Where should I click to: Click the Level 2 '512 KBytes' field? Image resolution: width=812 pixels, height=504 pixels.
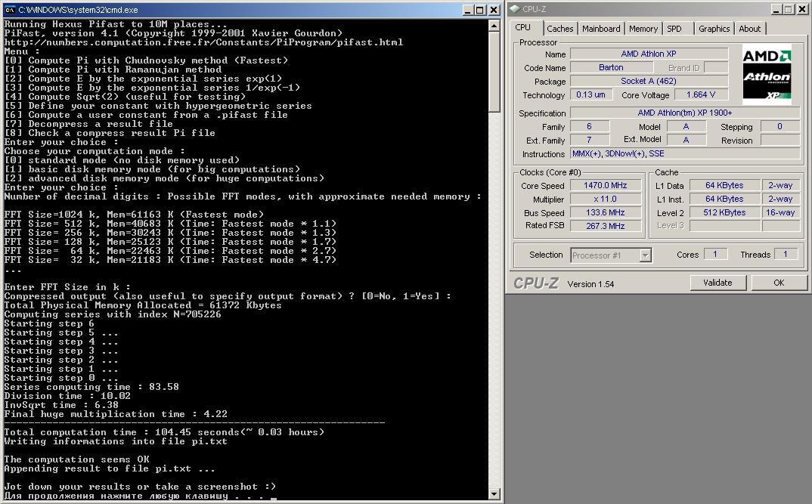(724, 212)
